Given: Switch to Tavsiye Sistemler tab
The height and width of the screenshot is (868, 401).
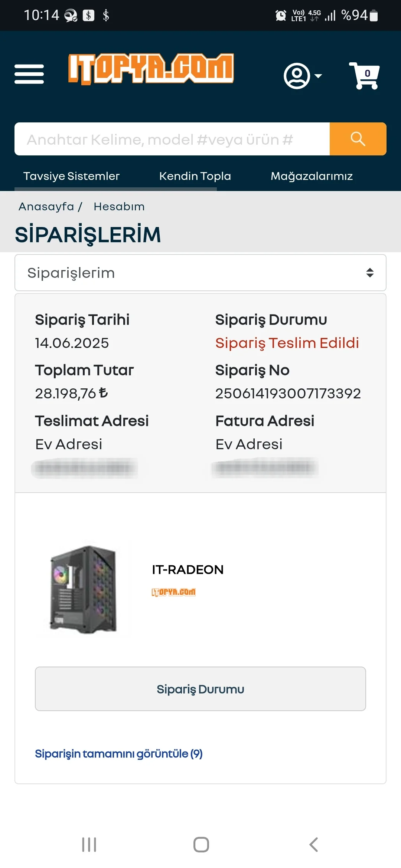Looking at the screenshot, I should coord(71,176).
